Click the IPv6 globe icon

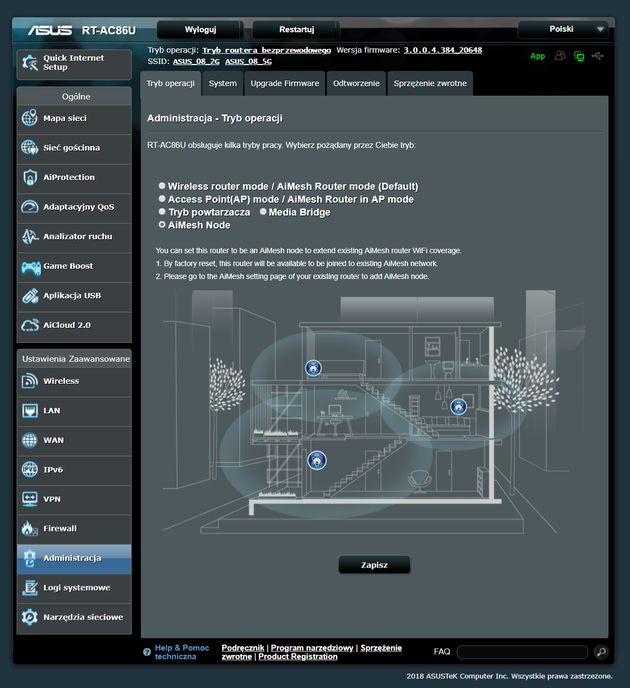(29, 469)
